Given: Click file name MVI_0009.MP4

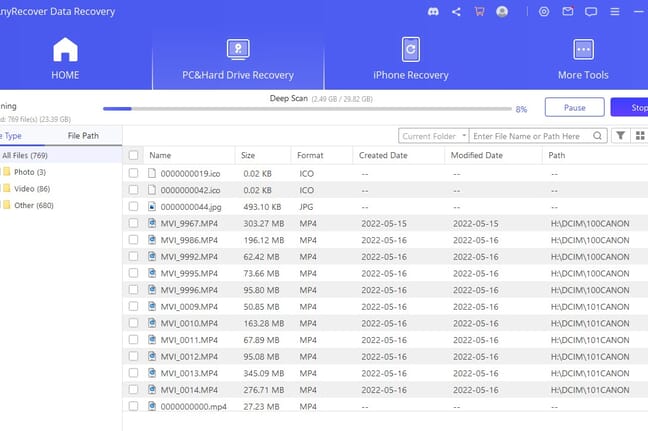Looking at the screenshot, I should coord(189,307).
